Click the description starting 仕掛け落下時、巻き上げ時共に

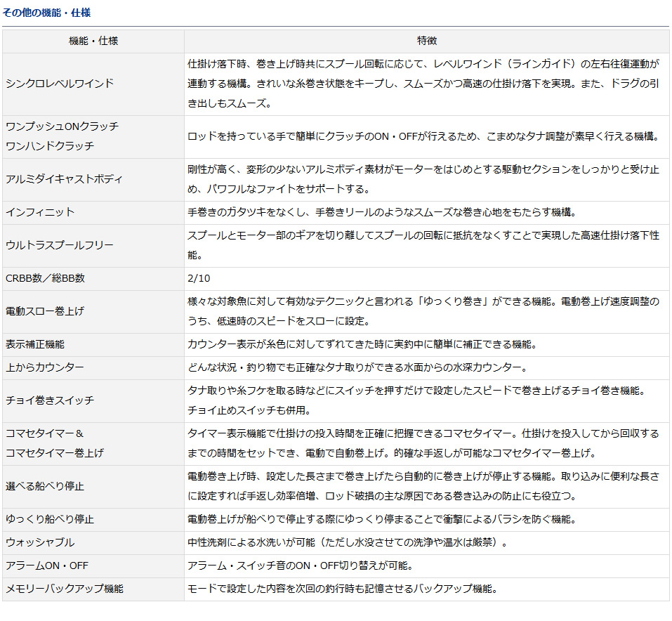coord(423,84)
